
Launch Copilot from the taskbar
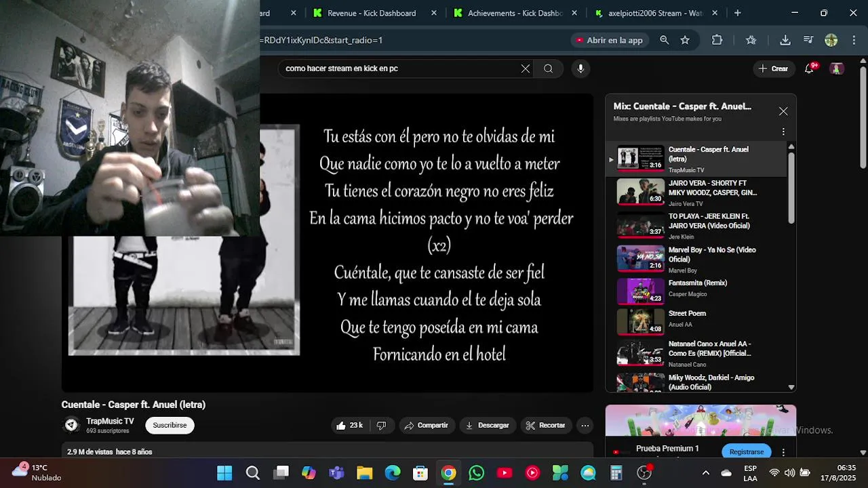(309, 473)
